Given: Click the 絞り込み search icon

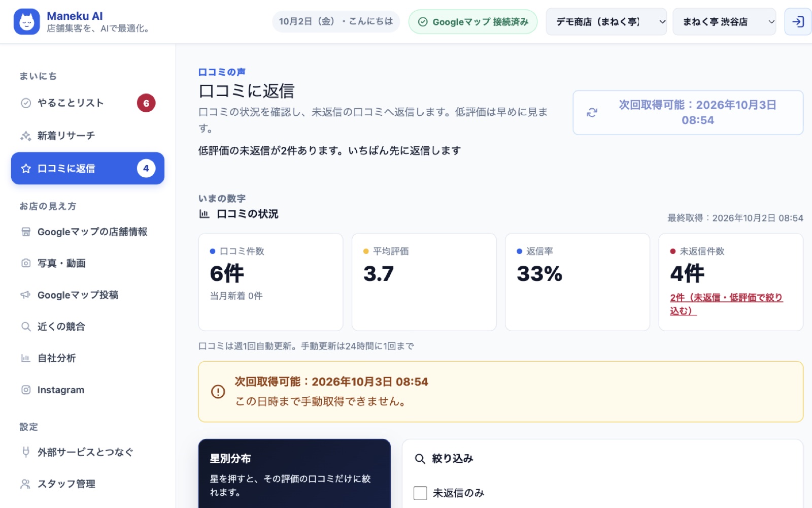Looking at the screenshot, I should pos(420,459).
